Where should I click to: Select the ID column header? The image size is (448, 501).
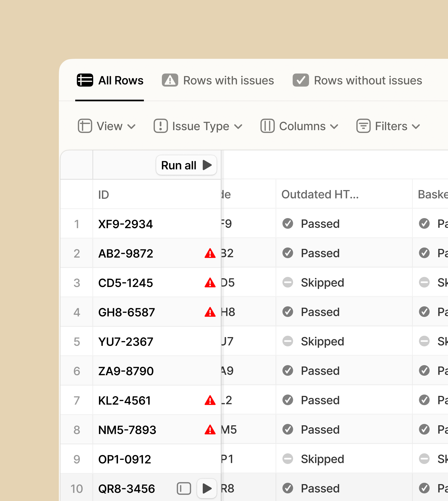pyautogui.click(x=157, y=195)
